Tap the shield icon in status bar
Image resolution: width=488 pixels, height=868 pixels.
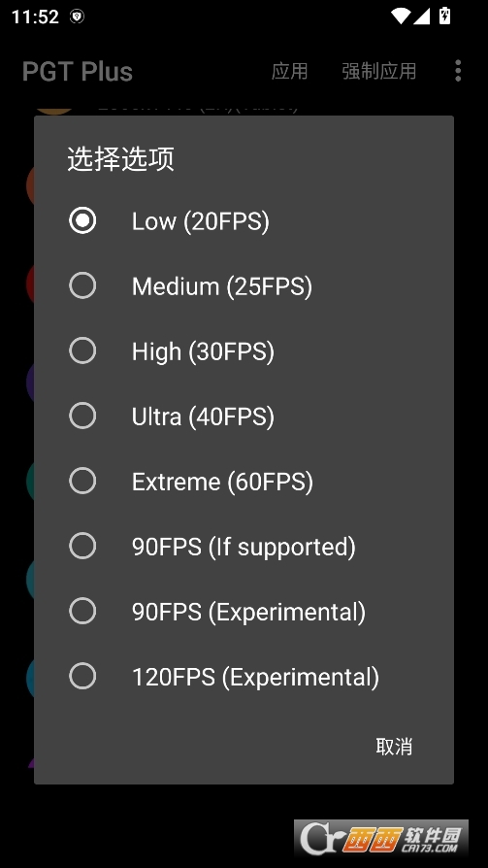[77, 17]
